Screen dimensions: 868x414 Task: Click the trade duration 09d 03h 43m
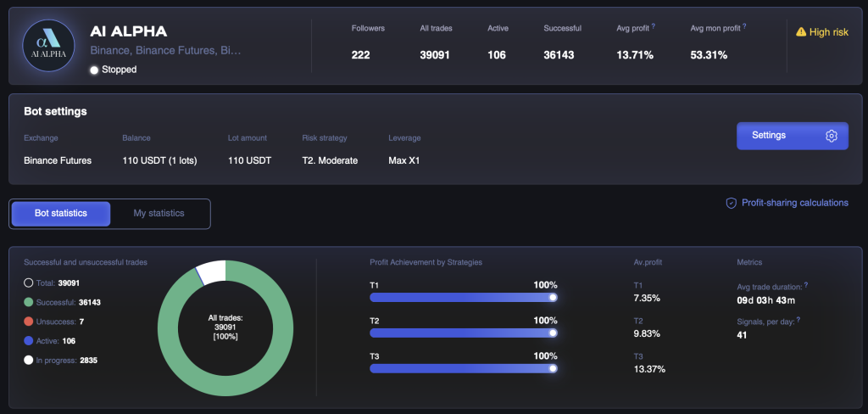(x=766, y=300)
